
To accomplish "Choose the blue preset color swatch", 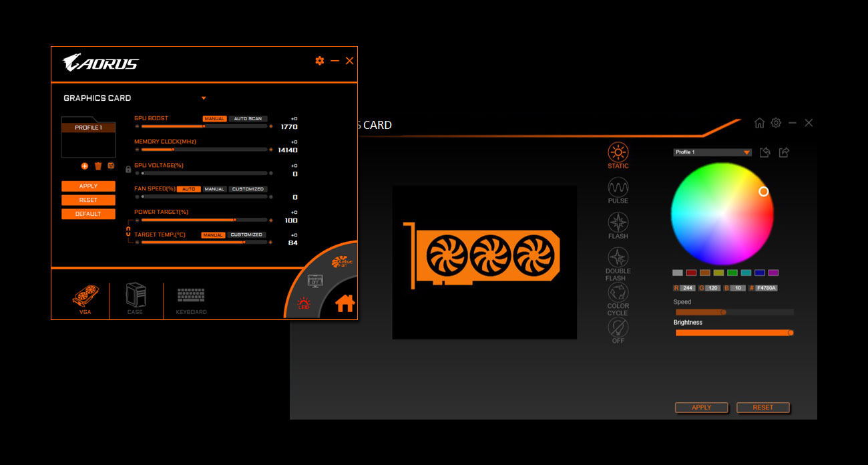I will 760,273.
